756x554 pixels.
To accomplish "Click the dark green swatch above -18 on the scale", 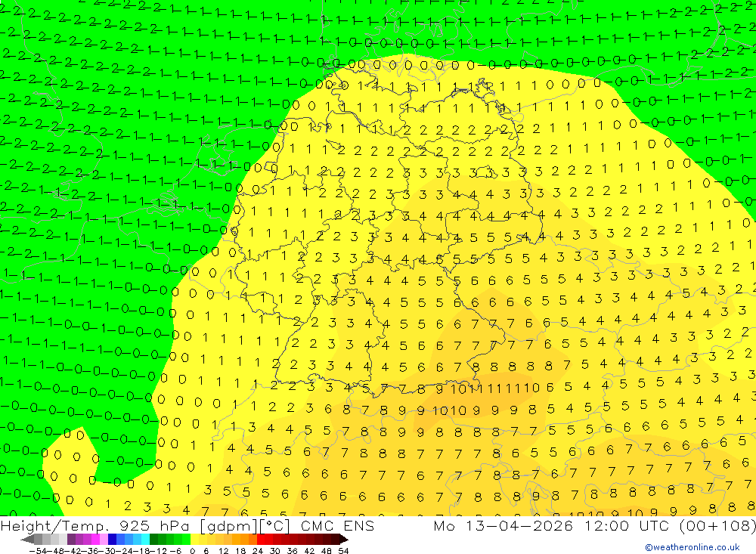I will pos(153,539).
